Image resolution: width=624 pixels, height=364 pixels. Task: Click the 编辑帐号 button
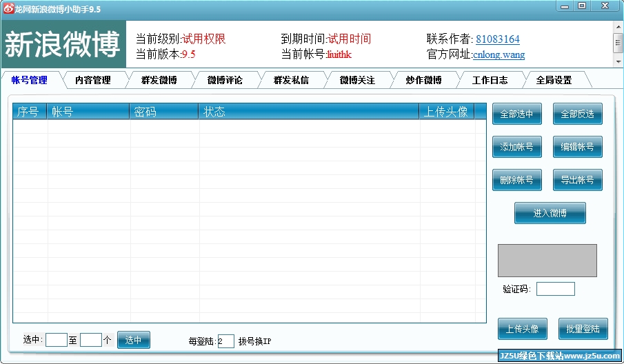(577, 147)
